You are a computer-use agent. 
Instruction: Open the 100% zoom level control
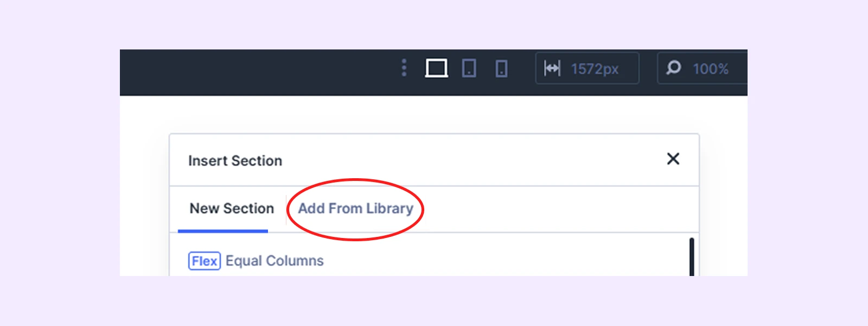point(710,69)
